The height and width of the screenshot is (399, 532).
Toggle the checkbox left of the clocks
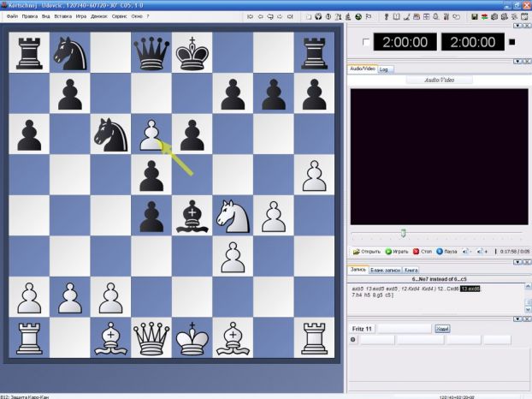coord(366,43)
